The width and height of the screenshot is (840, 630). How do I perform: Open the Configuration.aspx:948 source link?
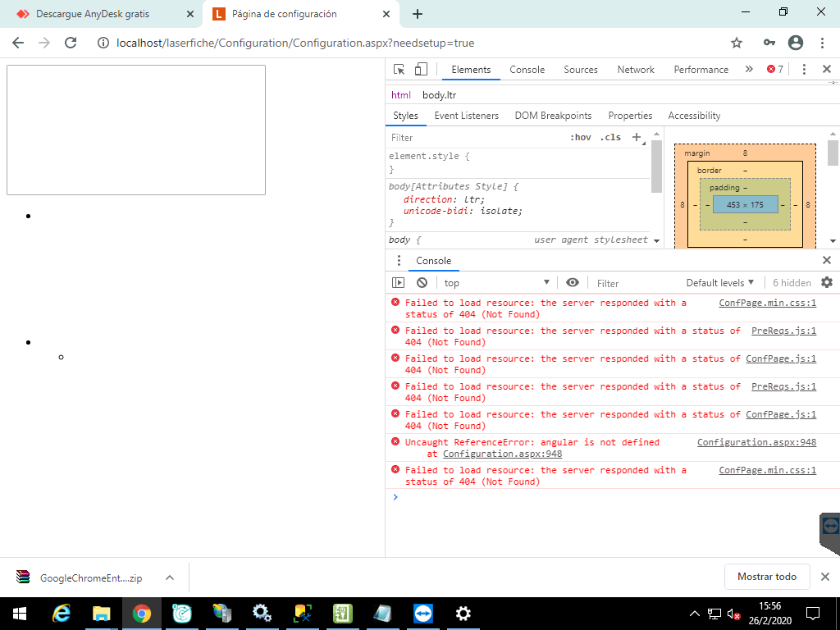(756, 442)
